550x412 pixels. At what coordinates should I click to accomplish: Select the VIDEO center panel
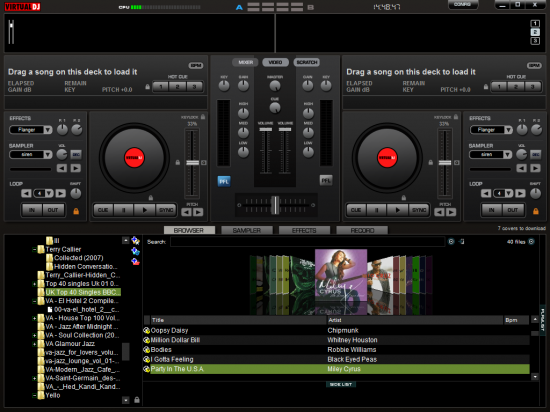click(x=275, y=62)
